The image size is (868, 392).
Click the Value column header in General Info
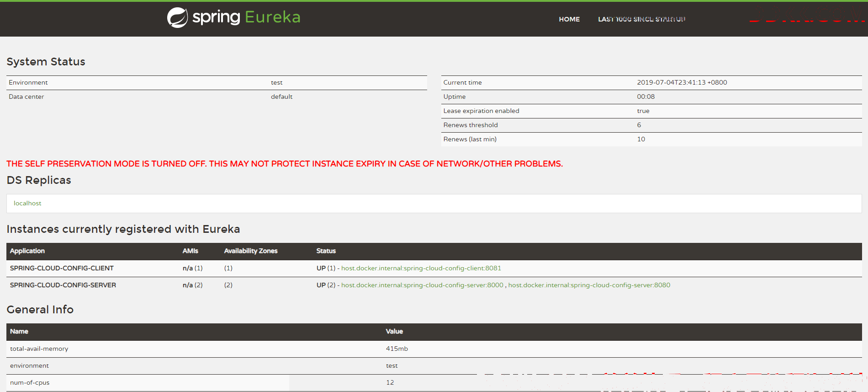pos(394,331)
